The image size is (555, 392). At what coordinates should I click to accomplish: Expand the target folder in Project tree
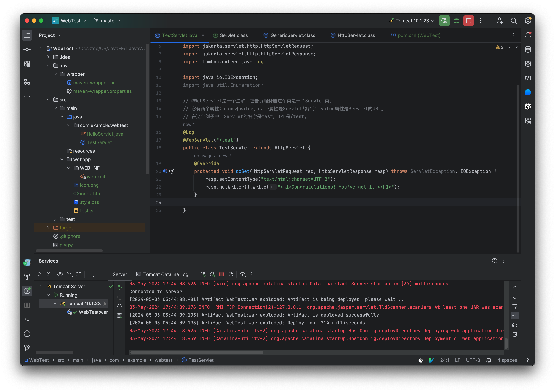48,227
